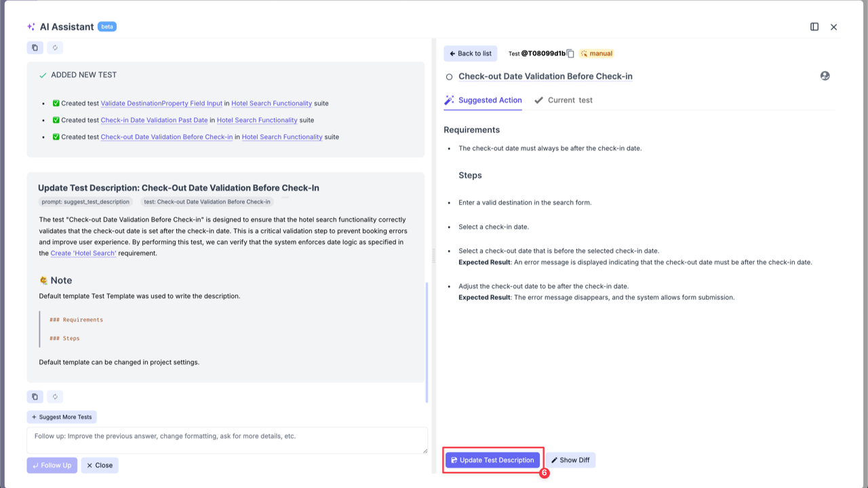Copy the Update Test Description response
This screenshot has width=868, height=488.
coord(35,396)
